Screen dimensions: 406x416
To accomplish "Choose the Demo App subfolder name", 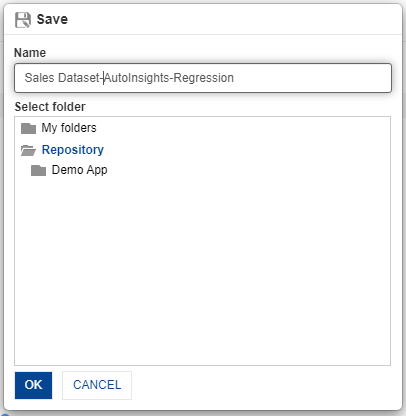I will click(79, 170).
